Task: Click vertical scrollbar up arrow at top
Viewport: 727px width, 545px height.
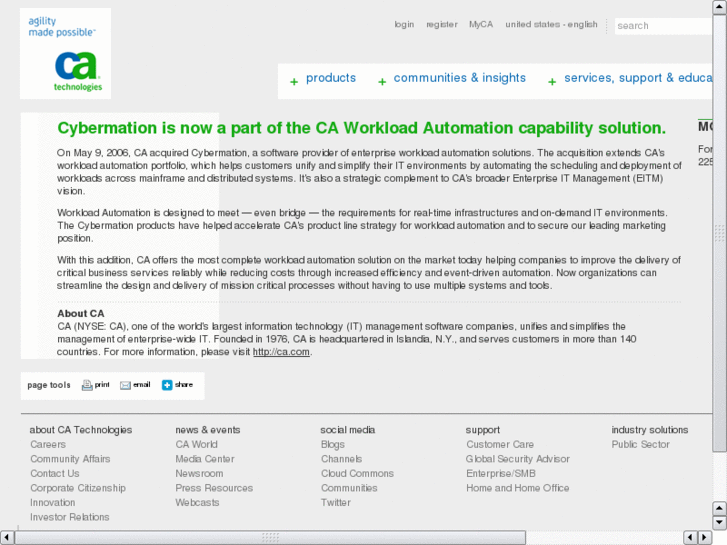Action: 719,7
